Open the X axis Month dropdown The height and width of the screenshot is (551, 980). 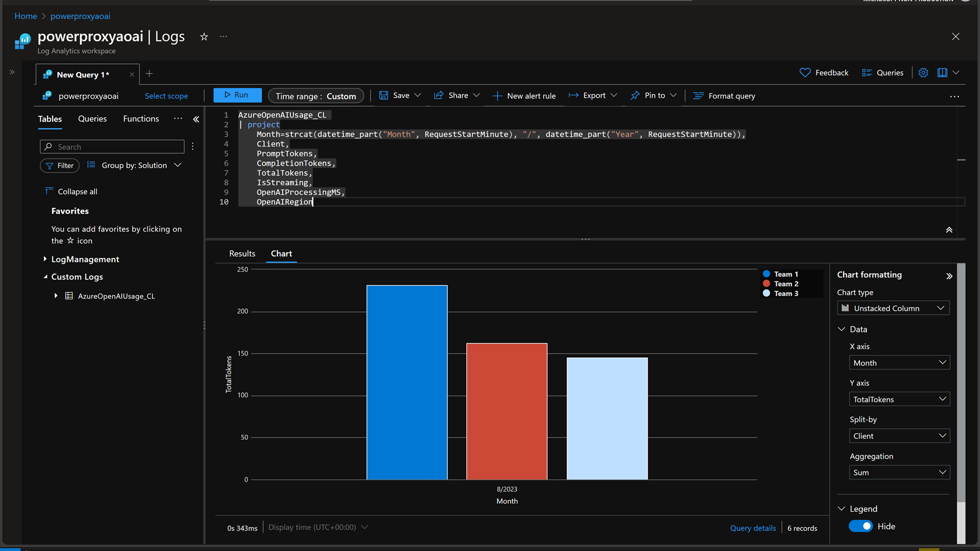[900, 363]
